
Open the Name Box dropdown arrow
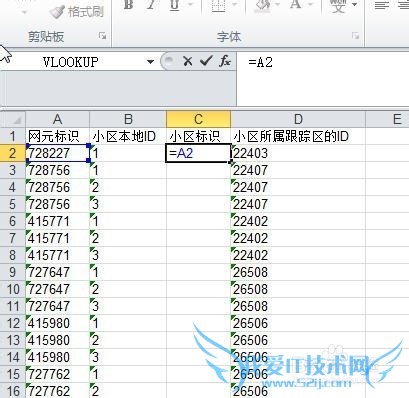click(x=150, y=62)
